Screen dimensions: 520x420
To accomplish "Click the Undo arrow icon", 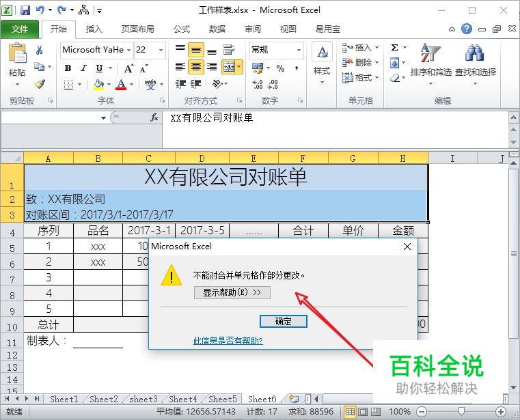I will coord(40,10).
